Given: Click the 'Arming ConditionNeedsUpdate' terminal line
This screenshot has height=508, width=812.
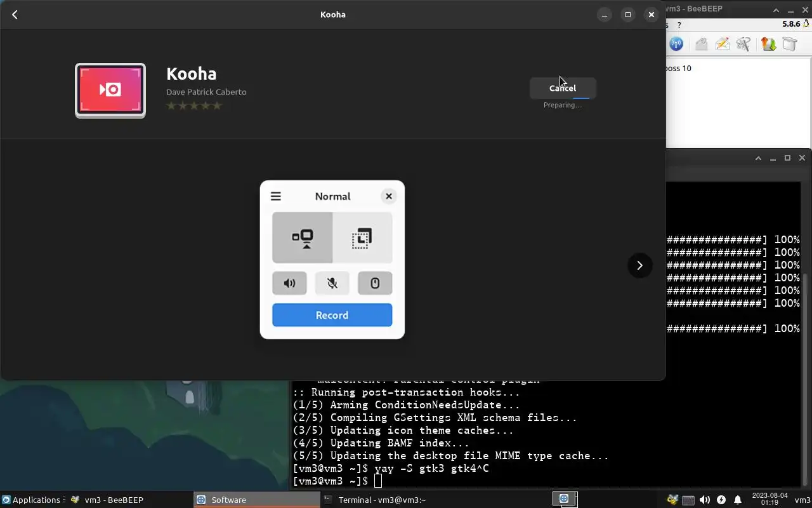Looking at the screenshot, I should point(407,405).
